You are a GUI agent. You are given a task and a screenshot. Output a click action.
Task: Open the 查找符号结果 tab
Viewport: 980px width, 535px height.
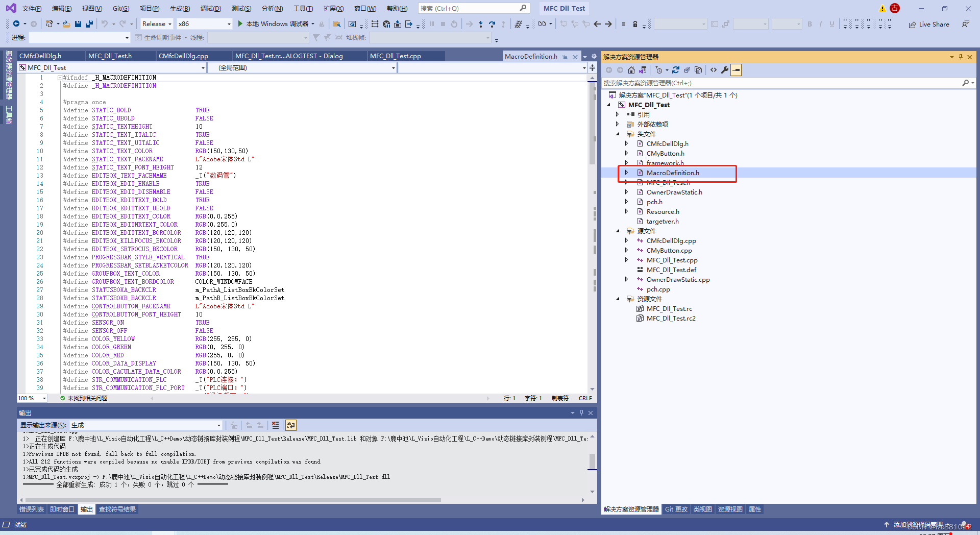pos(117,509)
